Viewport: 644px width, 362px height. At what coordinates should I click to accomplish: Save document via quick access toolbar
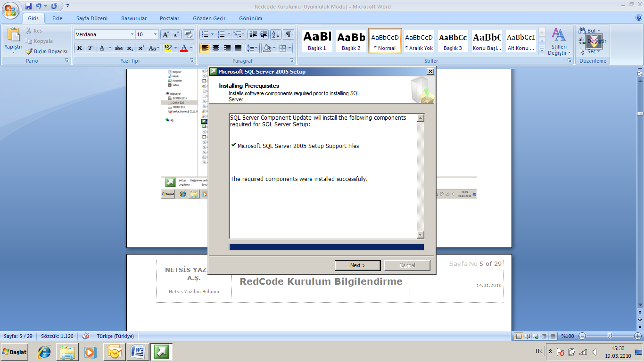[x=28, y=6]
